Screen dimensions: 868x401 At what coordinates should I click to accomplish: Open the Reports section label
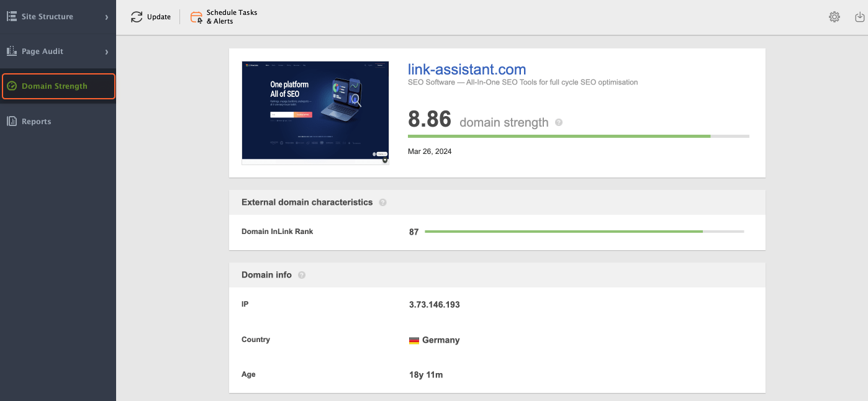(37, 122)
